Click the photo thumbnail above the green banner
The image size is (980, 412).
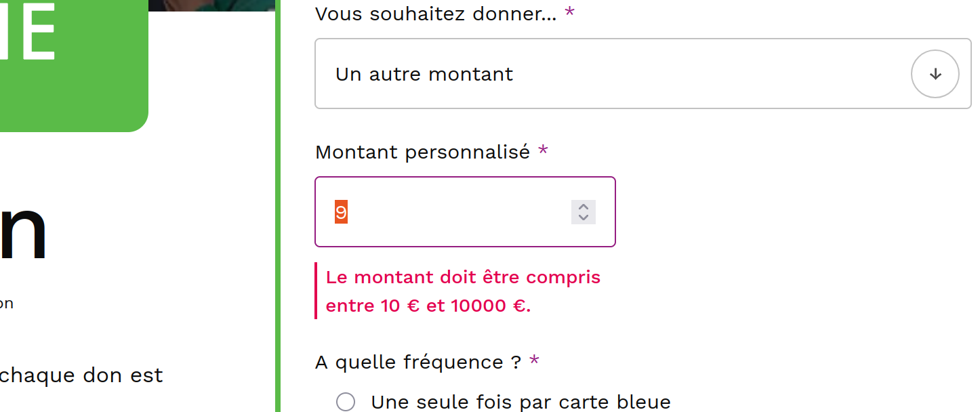[x=210, y=5]
